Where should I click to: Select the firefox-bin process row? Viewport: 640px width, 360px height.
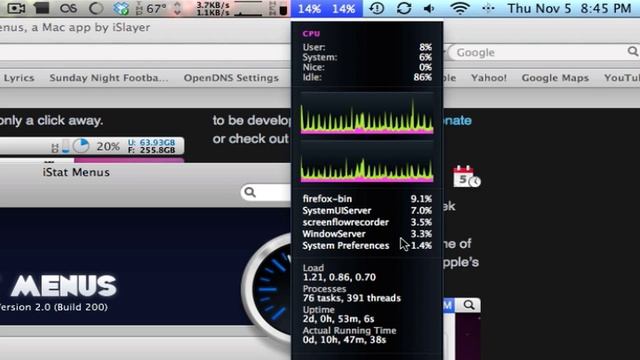[367, 199]
